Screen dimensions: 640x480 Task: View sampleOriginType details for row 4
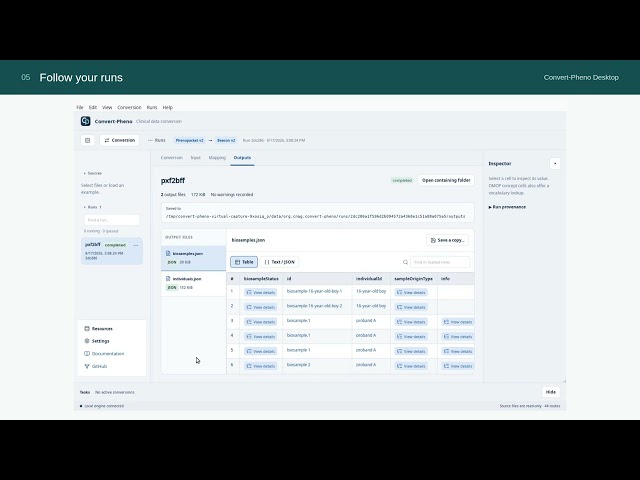click(x=411, y=337)
